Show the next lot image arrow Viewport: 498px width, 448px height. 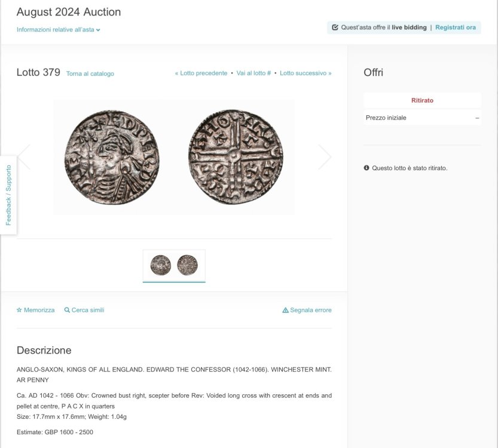325,157
